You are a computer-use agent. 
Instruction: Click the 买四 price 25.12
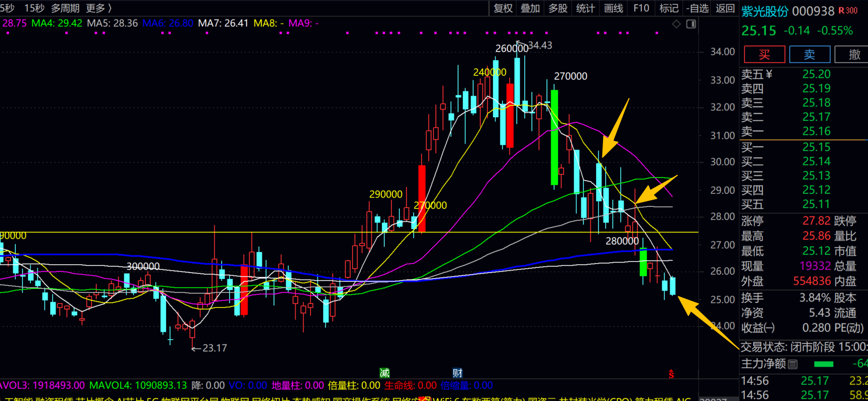[x=816, y=190]
